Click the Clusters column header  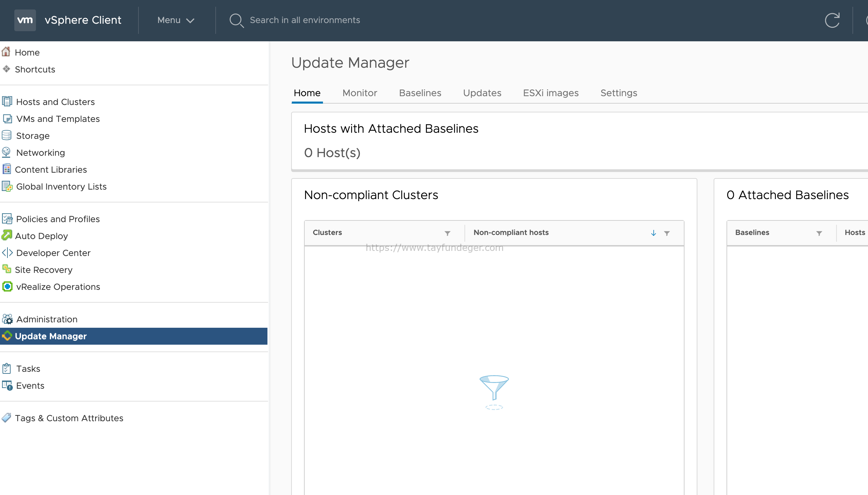(327, 233)
